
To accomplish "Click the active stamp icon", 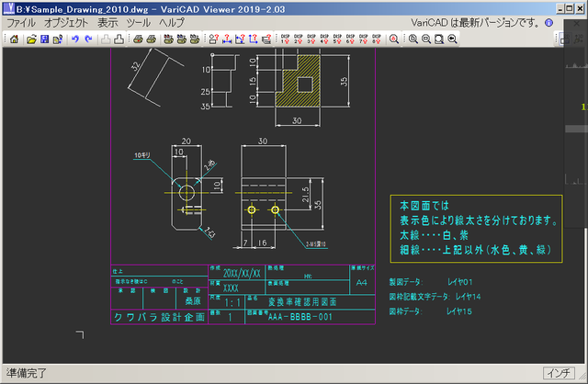I will pyautogui.click(x=119, y=39).
